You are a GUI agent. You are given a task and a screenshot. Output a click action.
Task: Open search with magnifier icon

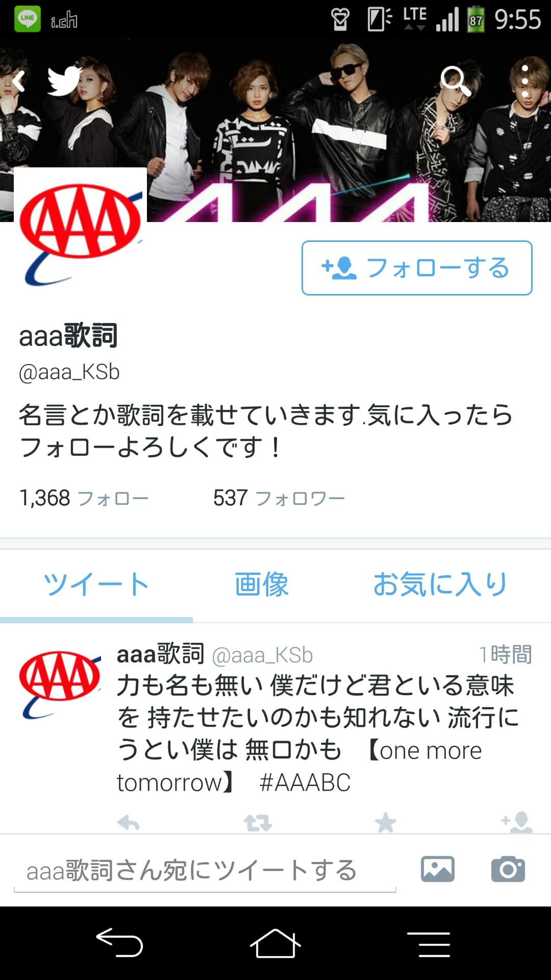click(x=456, y=81)
